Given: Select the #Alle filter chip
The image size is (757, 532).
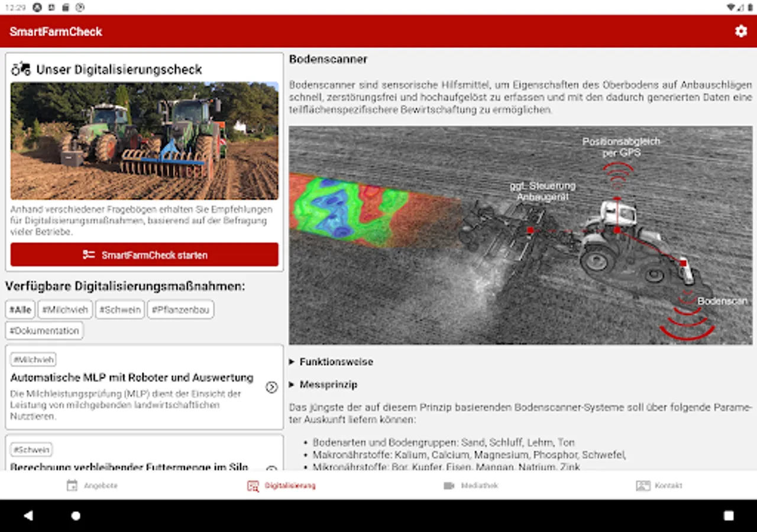Looking at the screenshot, I should tap(20, 310).
